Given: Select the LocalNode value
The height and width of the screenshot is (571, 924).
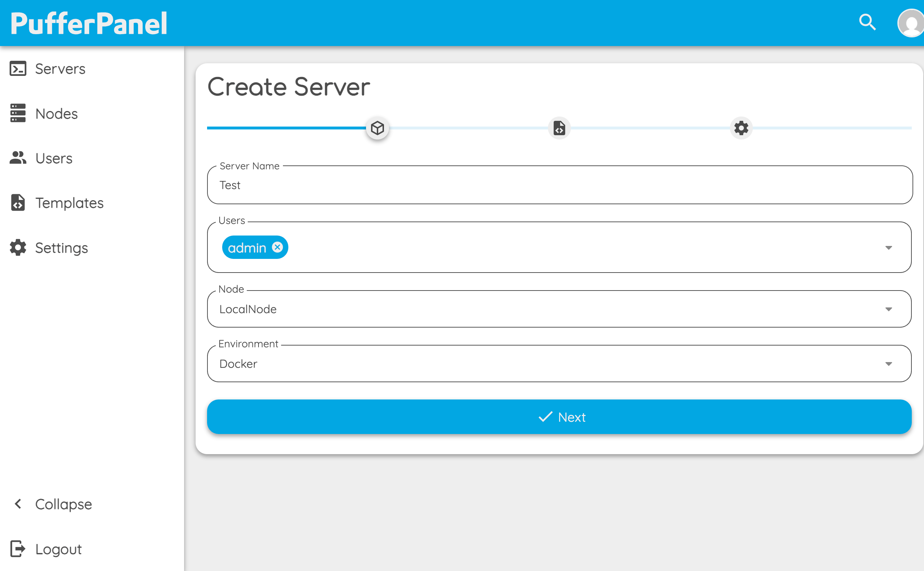Looking at the screenshot, I should tap(248, 309).
